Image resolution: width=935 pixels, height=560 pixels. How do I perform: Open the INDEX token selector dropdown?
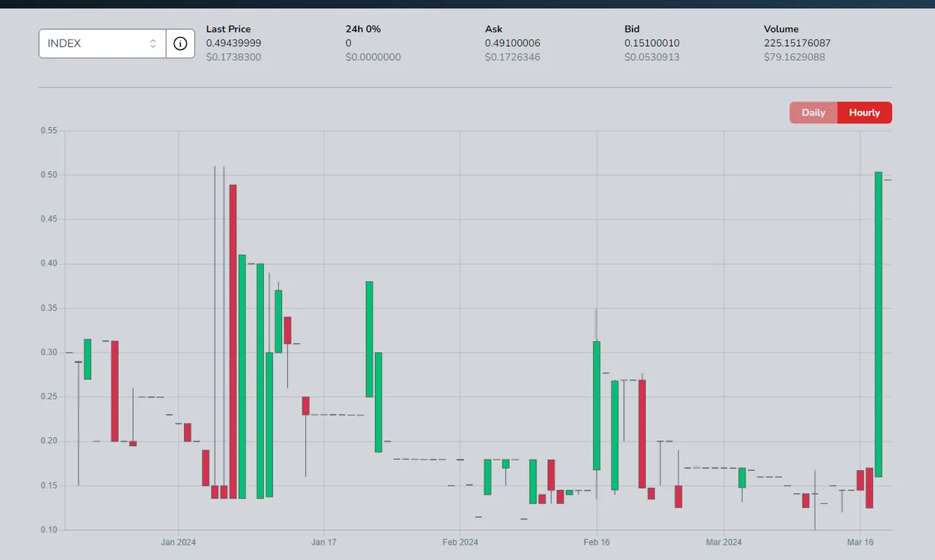[x=102, y=44]
